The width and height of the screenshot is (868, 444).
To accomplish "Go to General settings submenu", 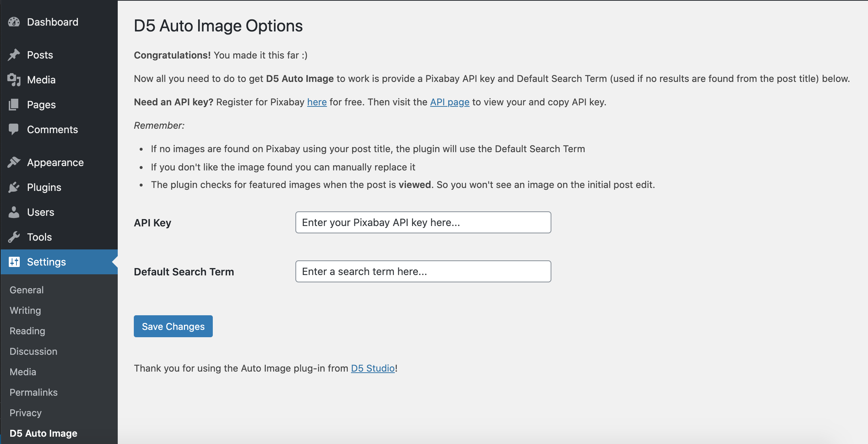I will pyautogui.click(x=27, y=290).
